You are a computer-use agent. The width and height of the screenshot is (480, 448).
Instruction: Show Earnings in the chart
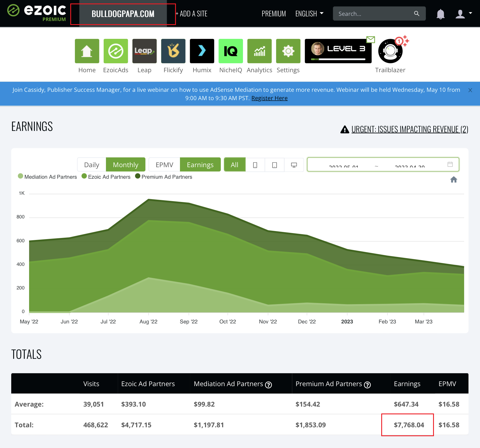coord(200,165)
